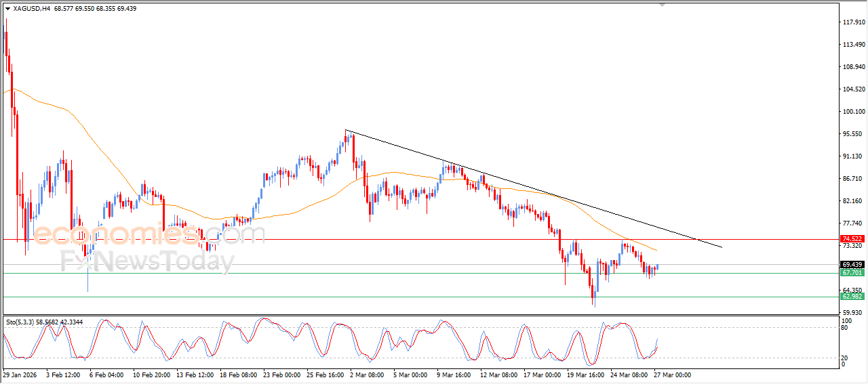This screenshot has width=868, height=384.
Task: Click the 108.940 price axis label
Action: point(853,67)
